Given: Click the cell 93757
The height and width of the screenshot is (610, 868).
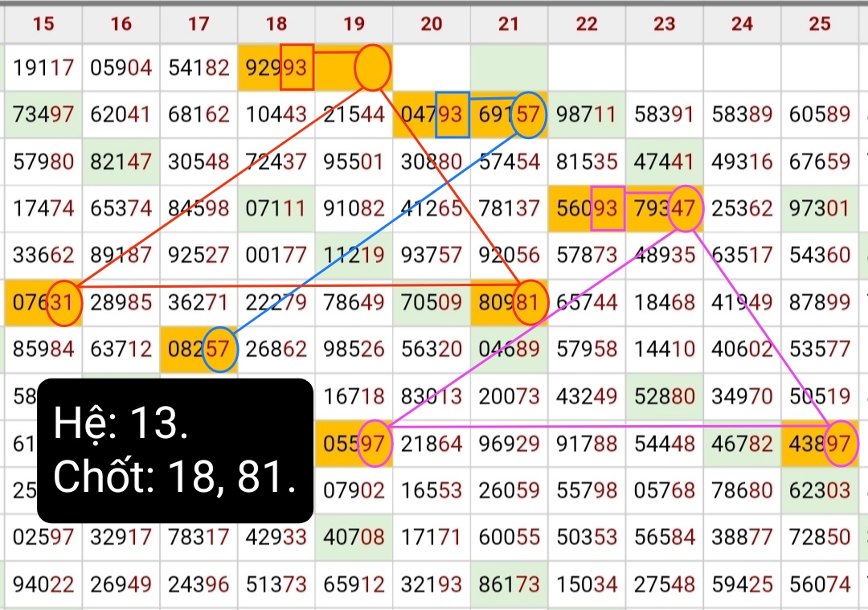Looking at the screenshot, I should [432, 256].
